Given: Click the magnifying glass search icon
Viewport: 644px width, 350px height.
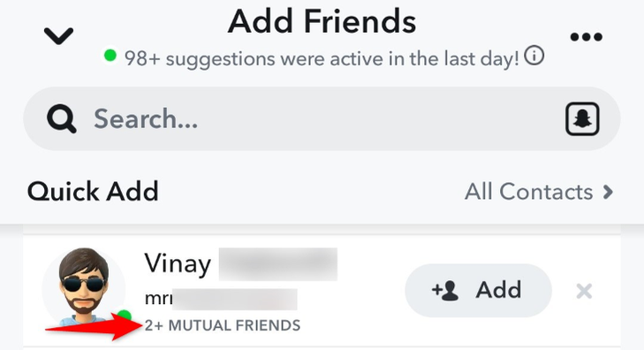Looking at the screenshot, I should coord(62,118).
